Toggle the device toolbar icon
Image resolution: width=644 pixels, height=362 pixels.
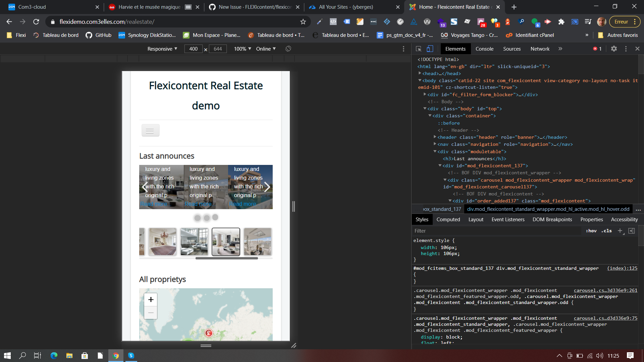430,49
